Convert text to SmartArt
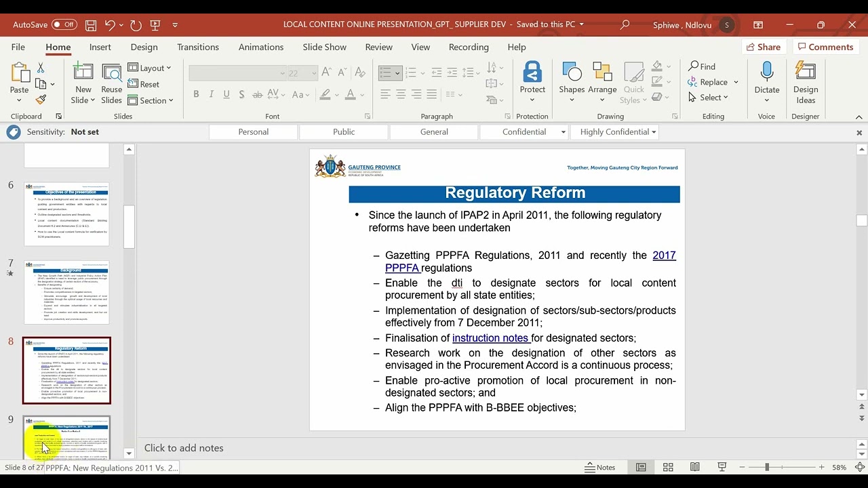This screenshot has width=868, height=488. [495, 99]
